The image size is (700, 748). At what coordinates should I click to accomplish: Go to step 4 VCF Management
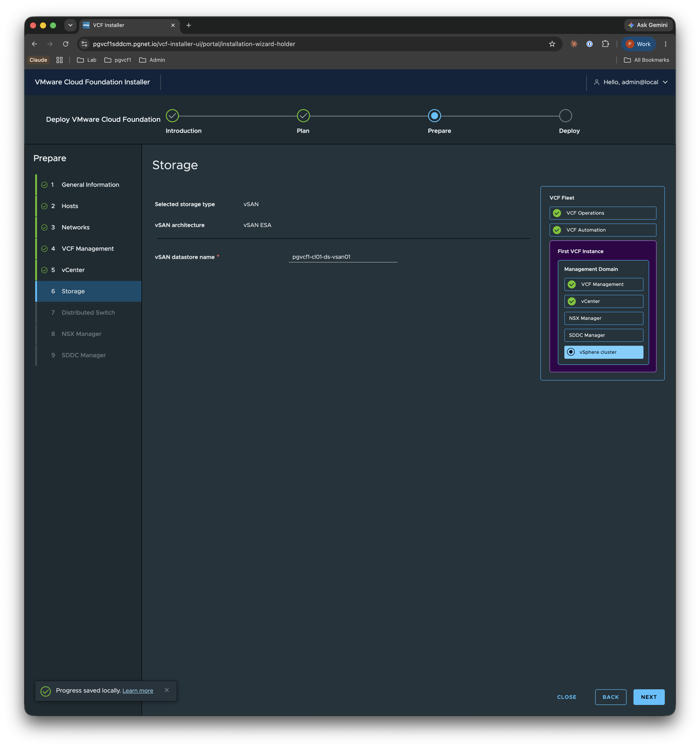(x=89, y=249)
